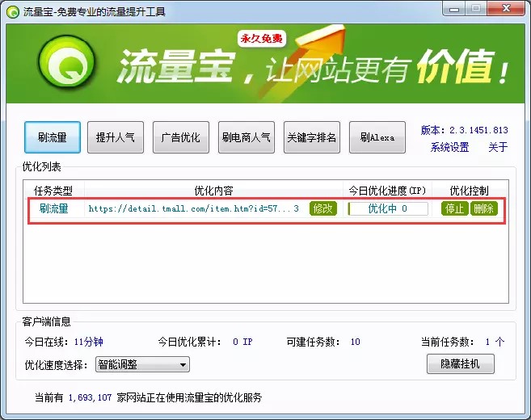
Task: Open the 广告优化 section
Action: pyautogui.click(x=180, y=137)
